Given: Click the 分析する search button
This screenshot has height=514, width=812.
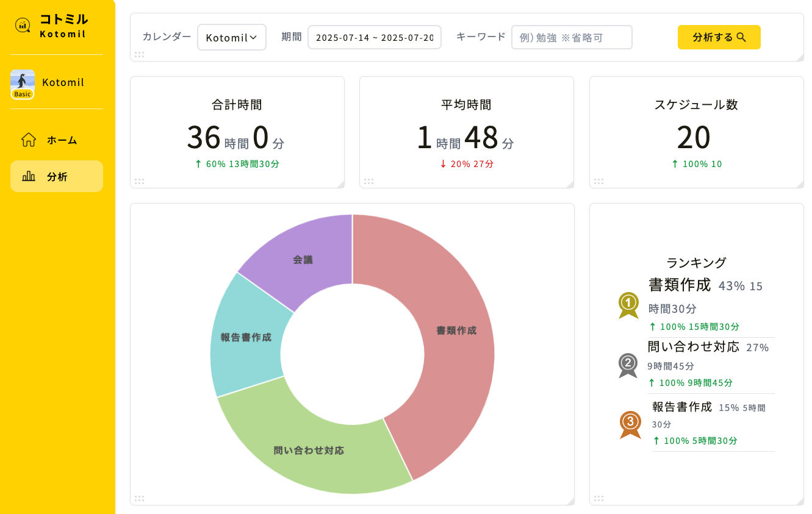Looking at the screenshot, I should pos(719,37).
